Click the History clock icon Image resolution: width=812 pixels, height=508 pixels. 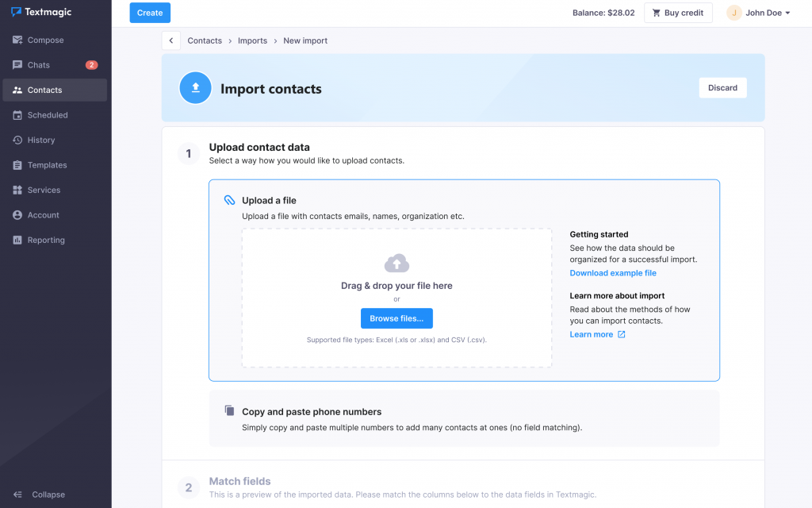point(17,140)
